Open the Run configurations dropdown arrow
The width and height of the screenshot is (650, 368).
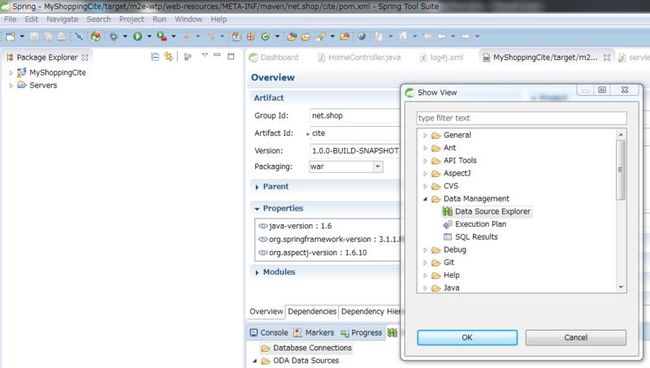click(149, 36)
